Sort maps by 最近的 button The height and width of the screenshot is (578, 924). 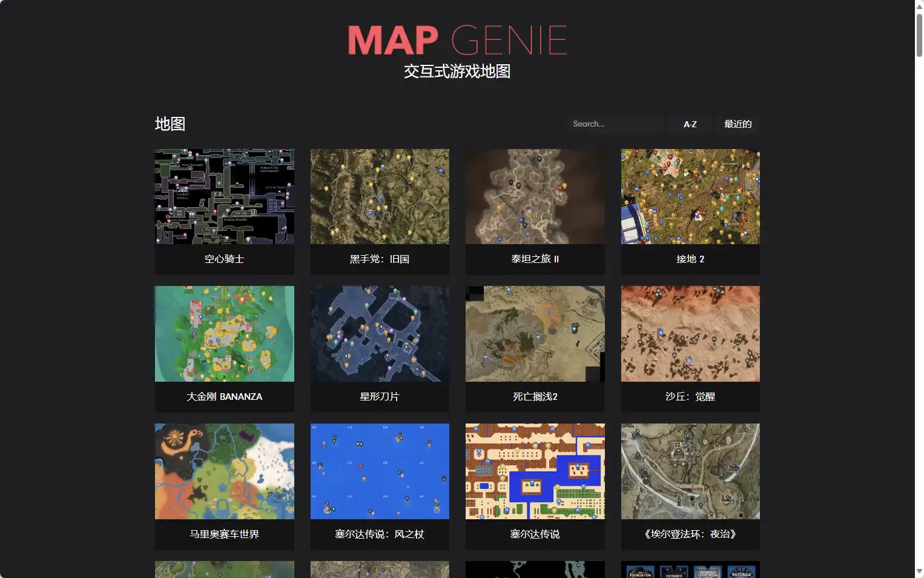(738, 124)
